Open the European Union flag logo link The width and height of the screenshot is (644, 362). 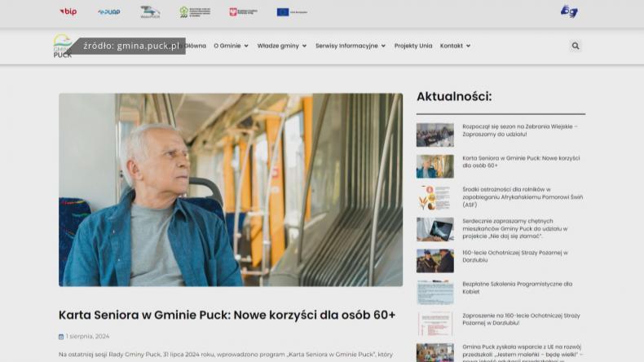(292, 12)
